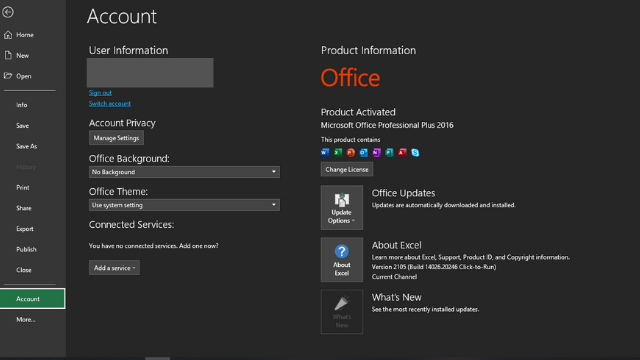Screen dimensions: 640x360
Task: Open the Add a service dropdown
Action: (x=114, y=268)
